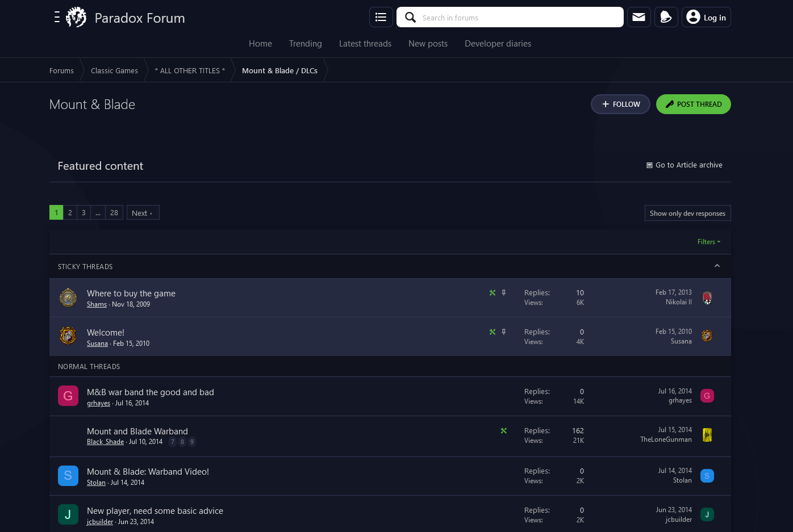Open New posts nav item
The width and height of the screenshot is (793, 532).
coord(428,44)
